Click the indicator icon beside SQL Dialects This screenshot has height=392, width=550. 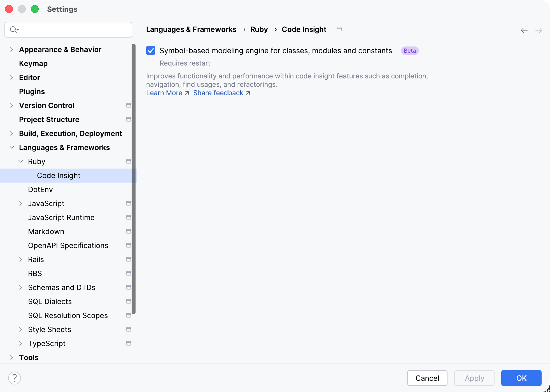pos(129,301)
